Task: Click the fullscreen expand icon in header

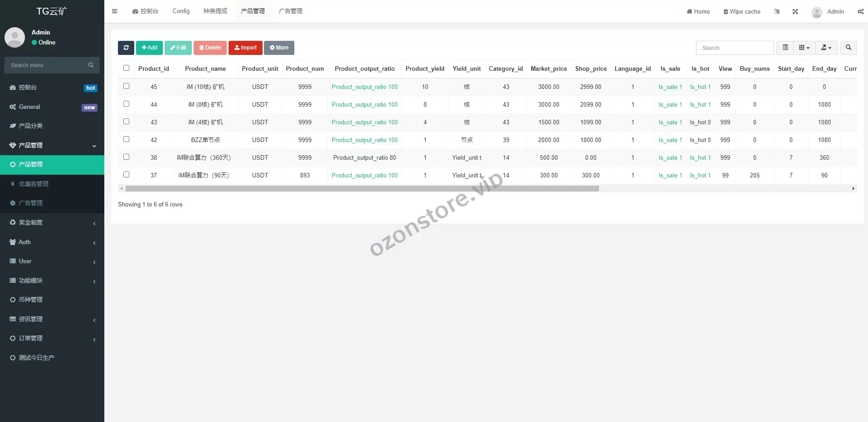Action: point(795,12)
